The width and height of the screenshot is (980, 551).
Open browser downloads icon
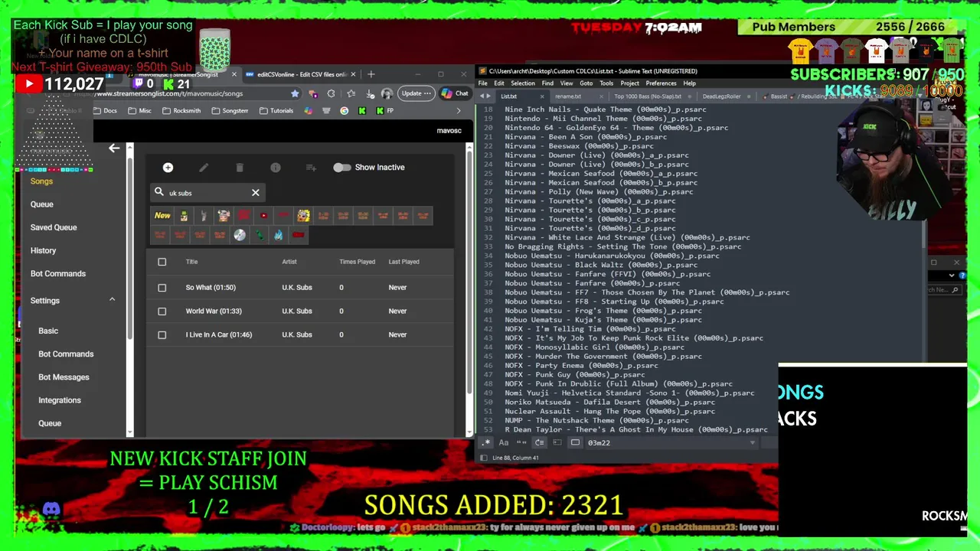click(370, 93)
